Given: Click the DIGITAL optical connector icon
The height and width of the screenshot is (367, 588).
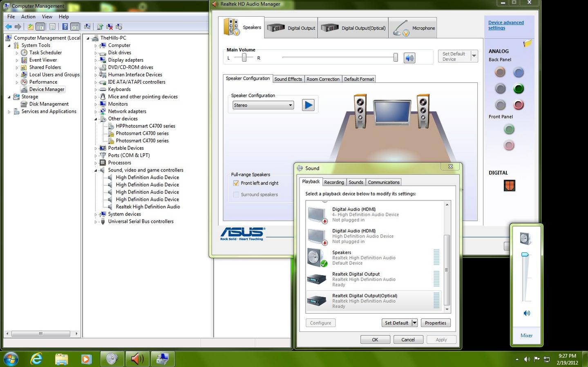Looking at the screenshot, I should pyautogui.click(x=509, y=185).
